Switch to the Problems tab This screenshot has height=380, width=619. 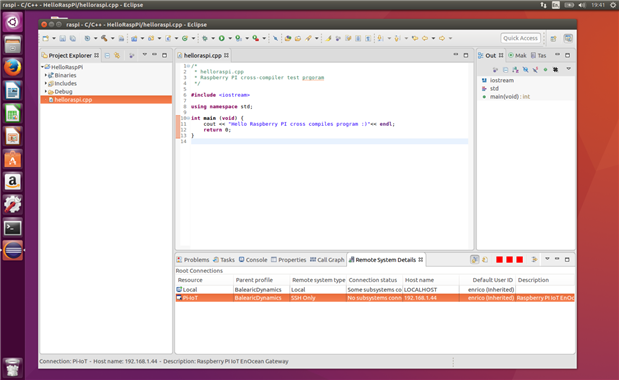click(193, 260)
